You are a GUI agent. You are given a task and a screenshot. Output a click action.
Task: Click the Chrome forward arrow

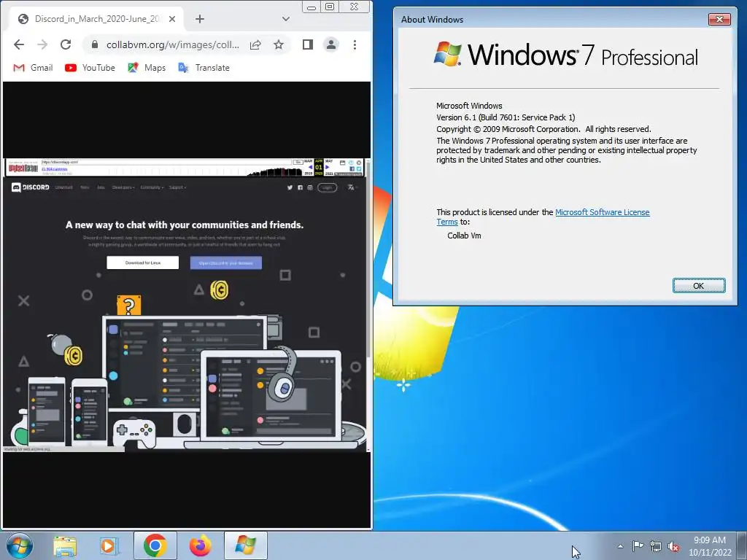pos(42,44)
